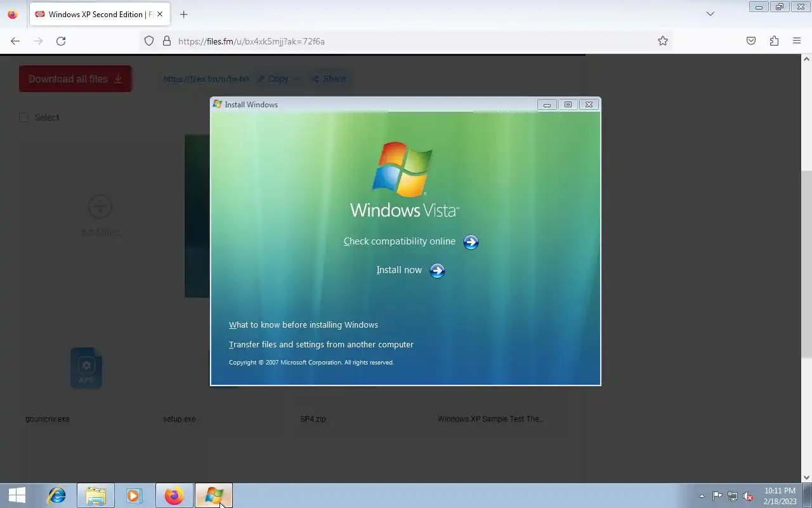Bookmark this page with the star icon
The width and height of the screenshot is (812, 508).
(x=663, y=41)
